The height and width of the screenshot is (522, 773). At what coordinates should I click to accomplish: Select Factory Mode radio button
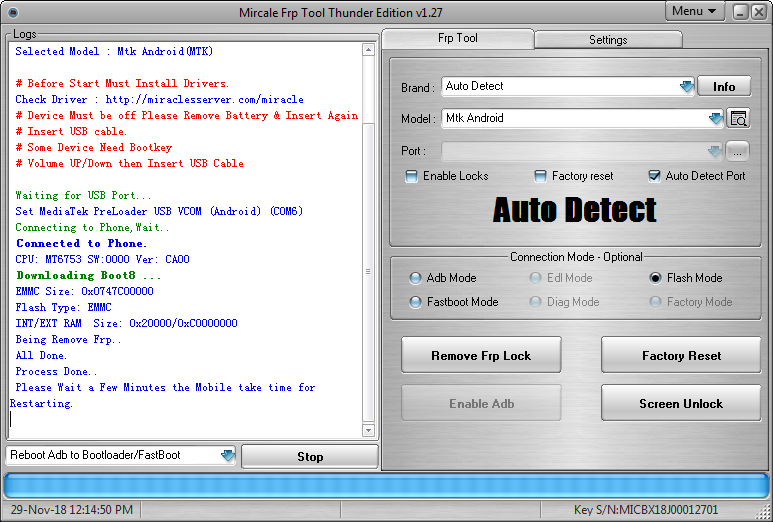[x=655, y=302]
